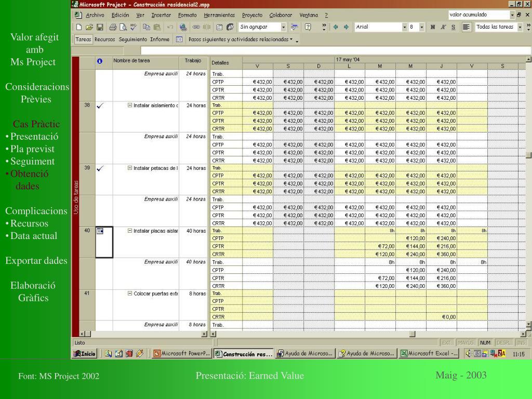
Task: Open the Colaborar menu
Action: (281, 15)
